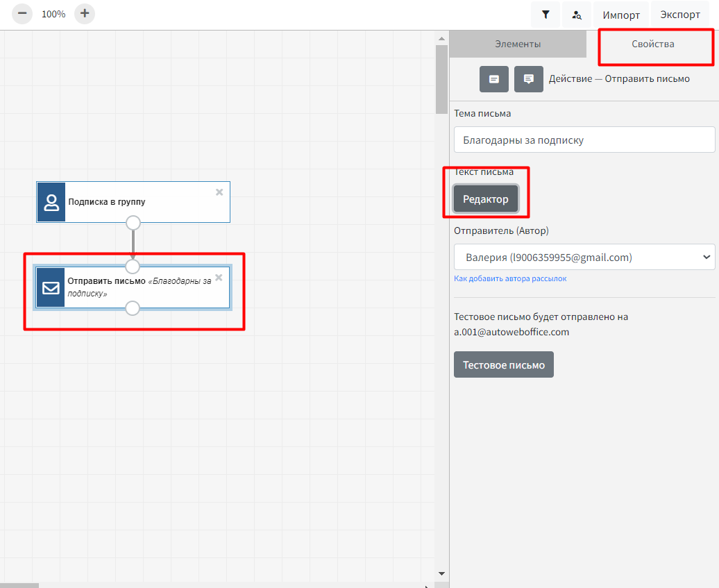Follow the Как добавить автора рассылок link
Screen dimensions: 719x588
coord(510,278)
